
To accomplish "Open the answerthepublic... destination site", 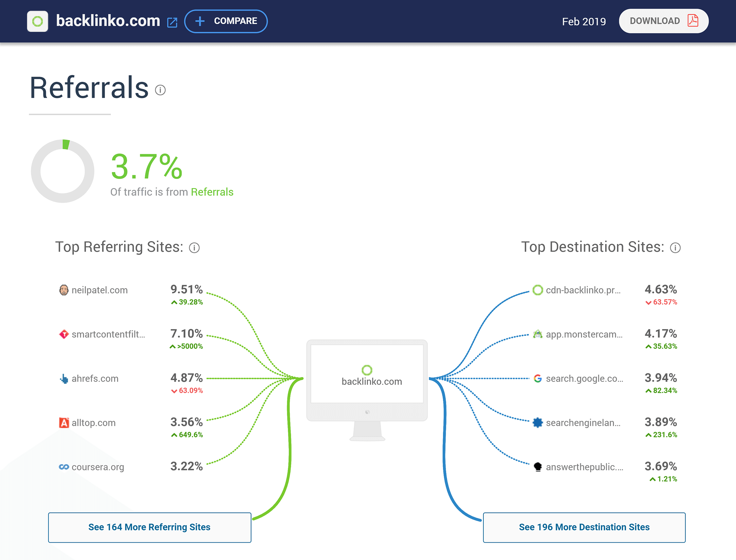I will (584, 467).
